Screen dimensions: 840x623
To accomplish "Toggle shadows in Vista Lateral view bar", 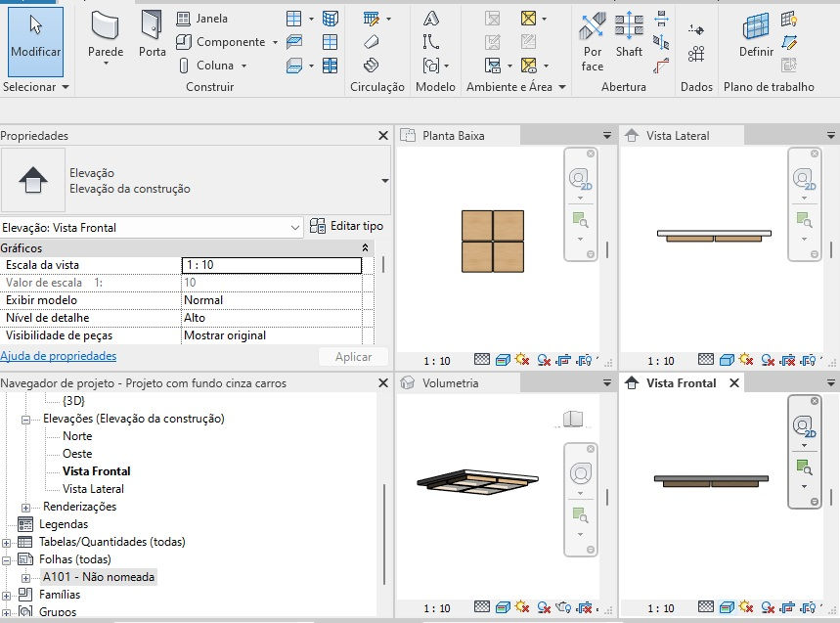I will 767,361.
